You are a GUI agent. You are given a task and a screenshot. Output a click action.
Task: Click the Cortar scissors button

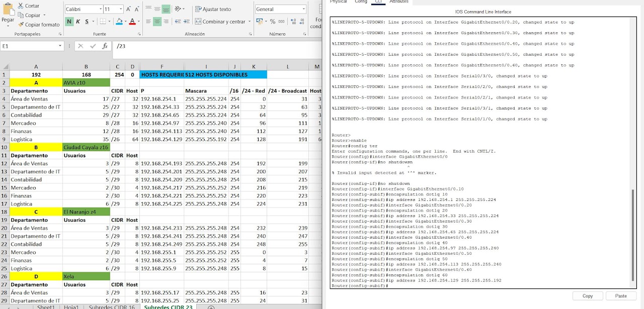[28, 6]
